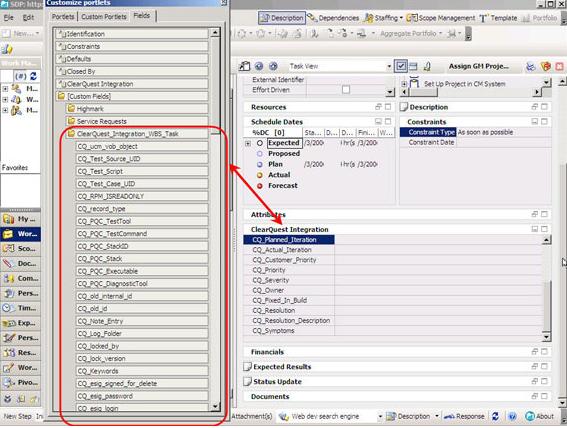
Task: Select the Closed By field group
Action: click(132, 72)
